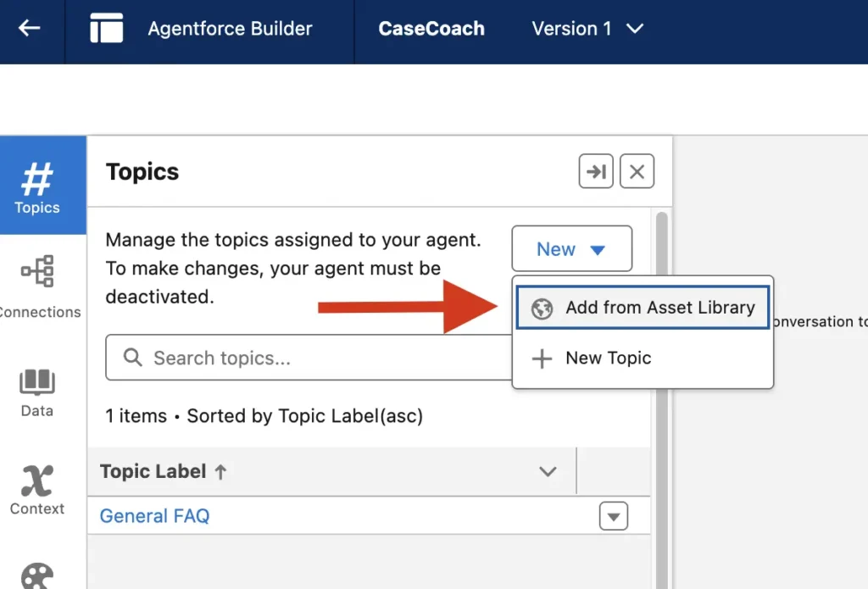The image size is (868, 589).
Task: Close the Topics panel
Action: [637, 173]
